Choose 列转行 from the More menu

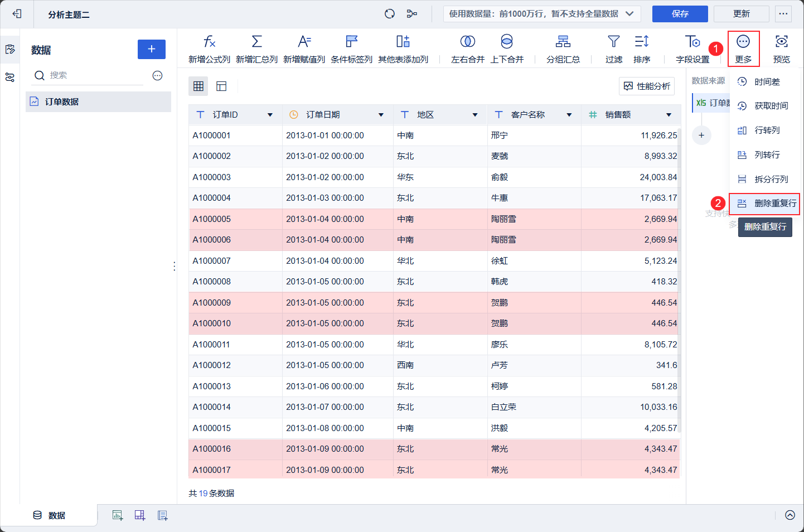[764, 155]
